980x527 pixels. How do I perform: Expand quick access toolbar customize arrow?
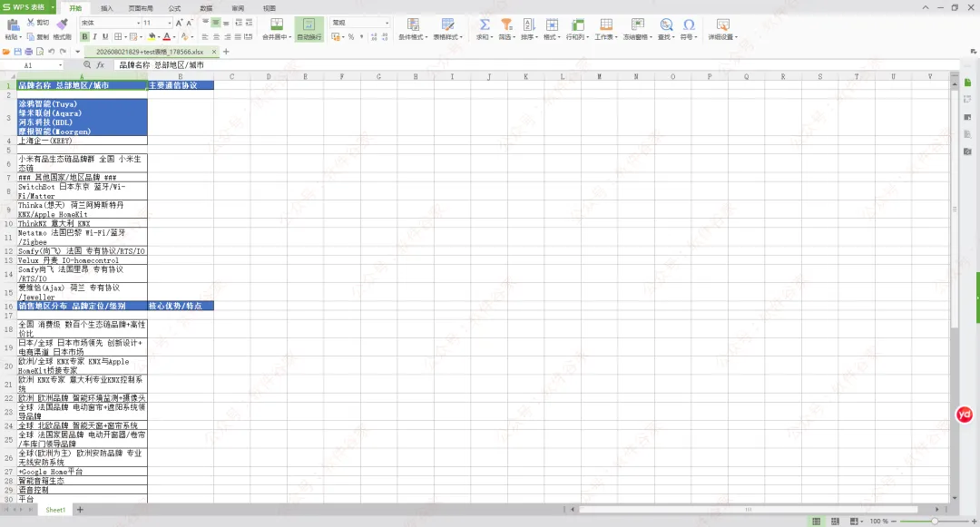pos(77,52)
